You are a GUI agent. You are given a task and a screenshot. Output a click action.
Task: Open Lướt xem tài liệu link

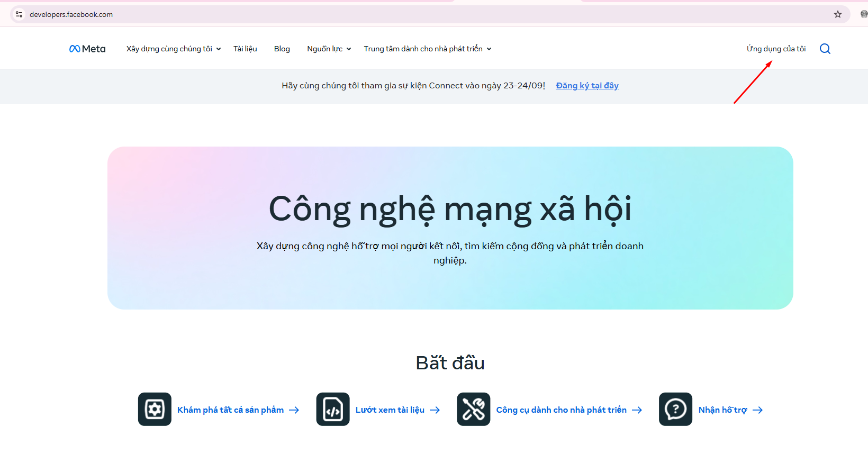(x=390, y=410)
